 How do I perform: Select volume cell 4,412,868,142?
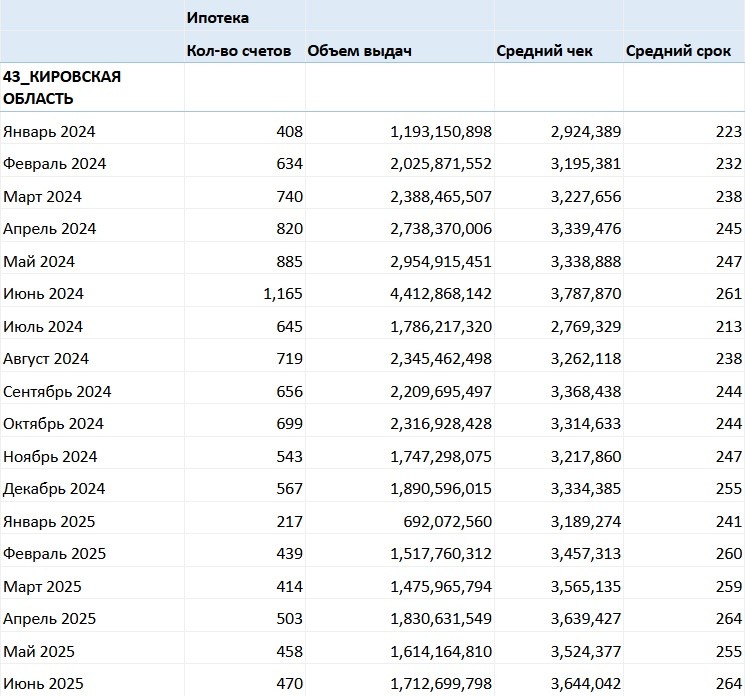click(x=440, y=294)
